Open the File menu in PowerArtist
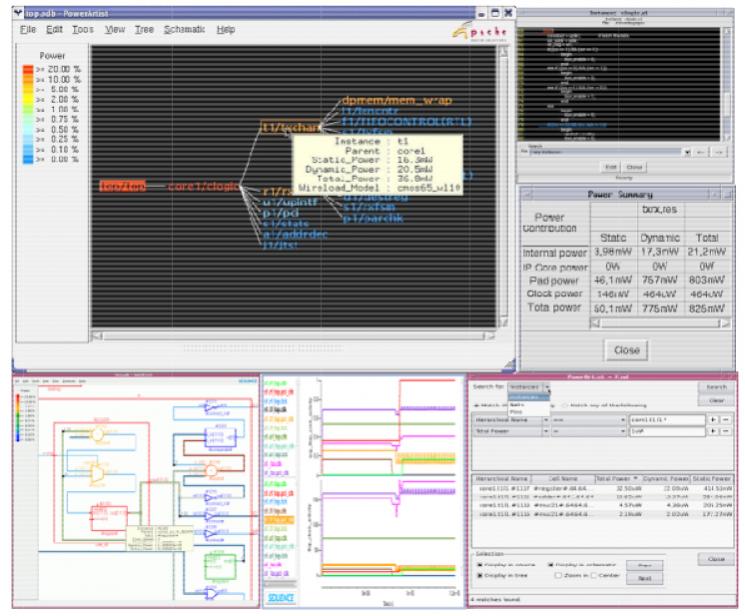This screenshot has height=616, width=745. coord(28,29)
